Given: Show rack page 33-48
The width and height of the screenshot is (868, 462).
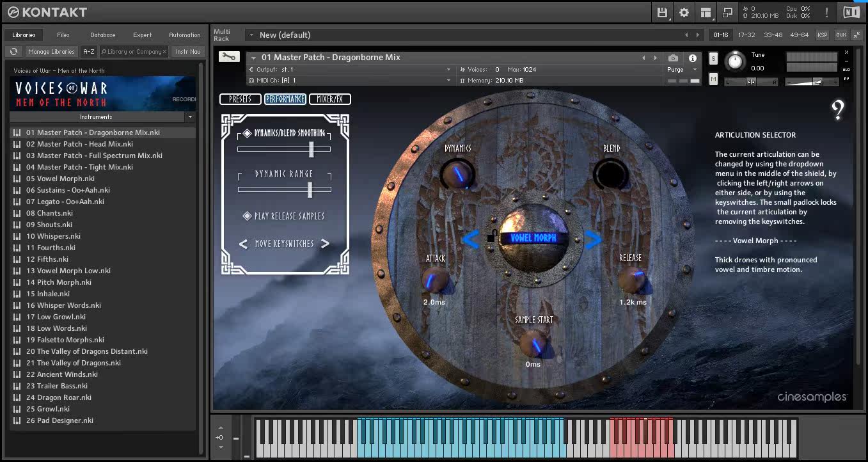Looking at the screenshot, I should pyautogui.click(x=773, y=35).
